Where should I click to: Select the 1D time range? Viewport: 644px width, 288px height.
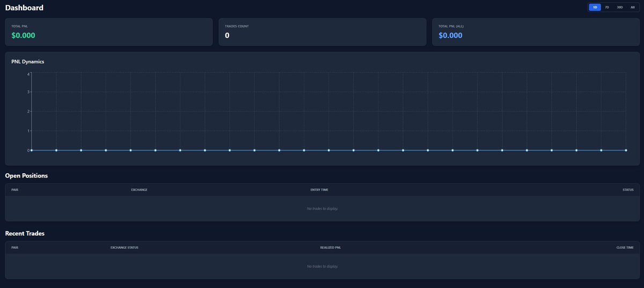point(595,8)
